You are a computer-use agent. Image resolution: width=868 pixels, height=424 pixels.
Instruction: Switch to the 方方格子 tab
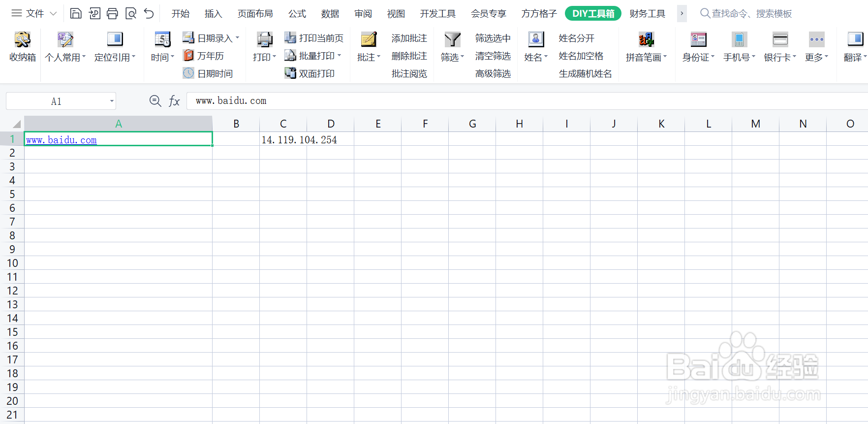539,14
